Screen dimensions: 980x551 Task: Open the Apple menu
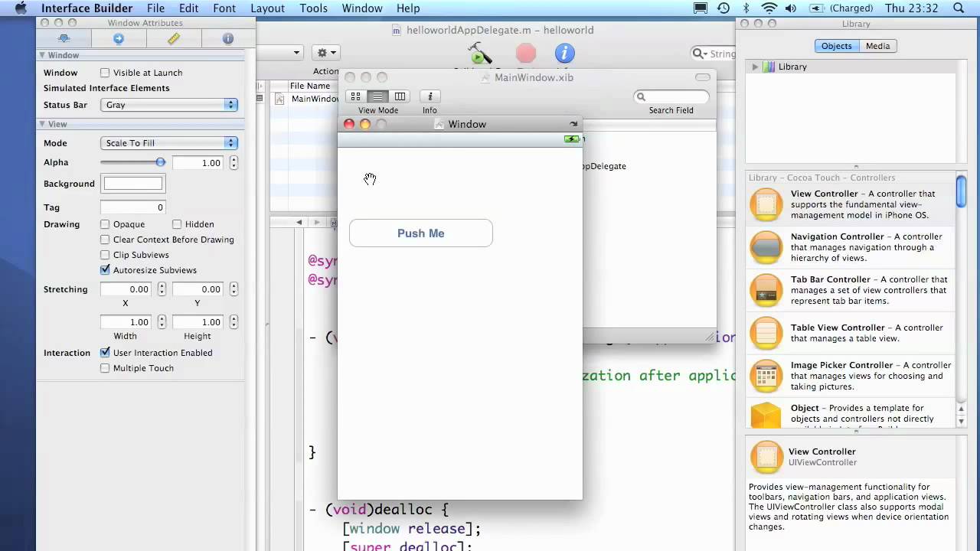click(x=21, y=8)
